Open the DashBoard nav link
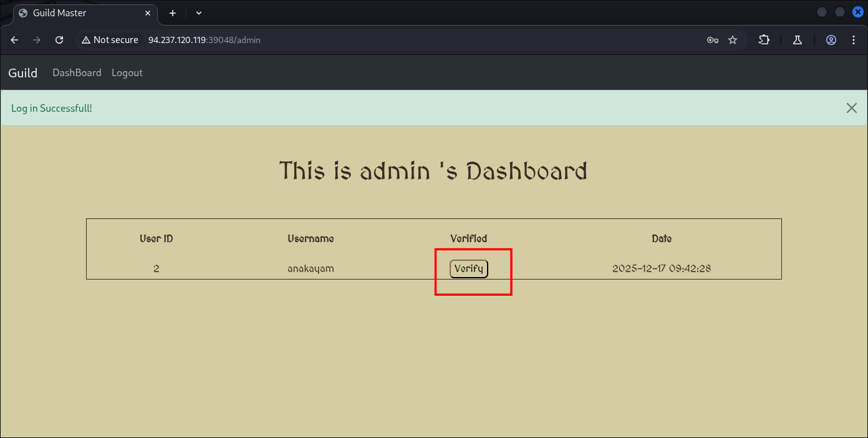Viewport: 868px width, 438px height. [77, 73]
